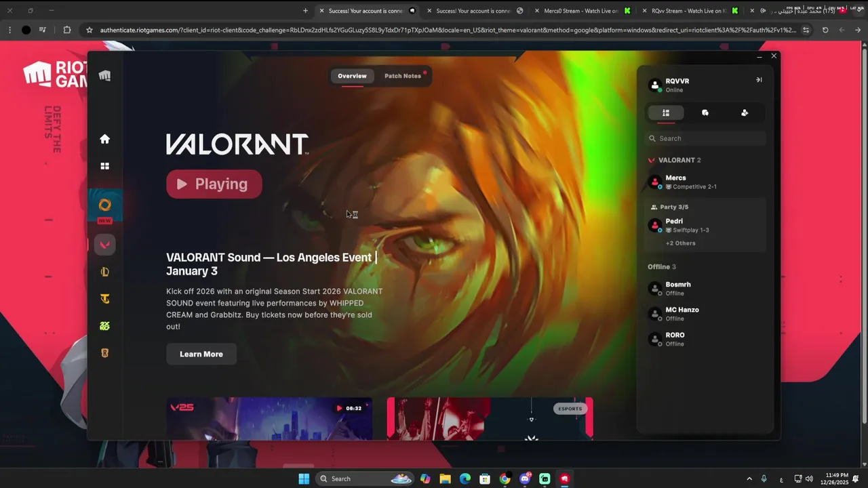
Task: Select the VALORANT game icon in sidebar
Action: click(104, 245)
